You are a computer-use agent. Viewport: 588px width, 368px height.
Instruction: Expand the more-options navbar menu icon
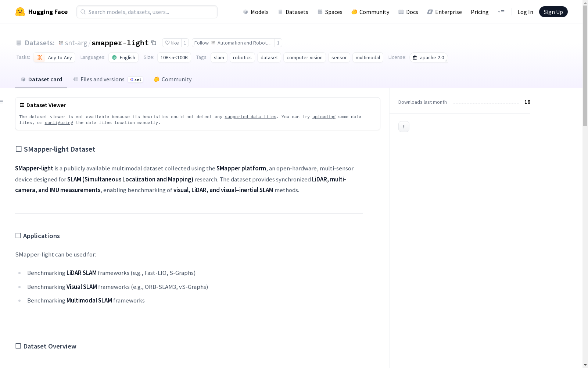[501, 12]
